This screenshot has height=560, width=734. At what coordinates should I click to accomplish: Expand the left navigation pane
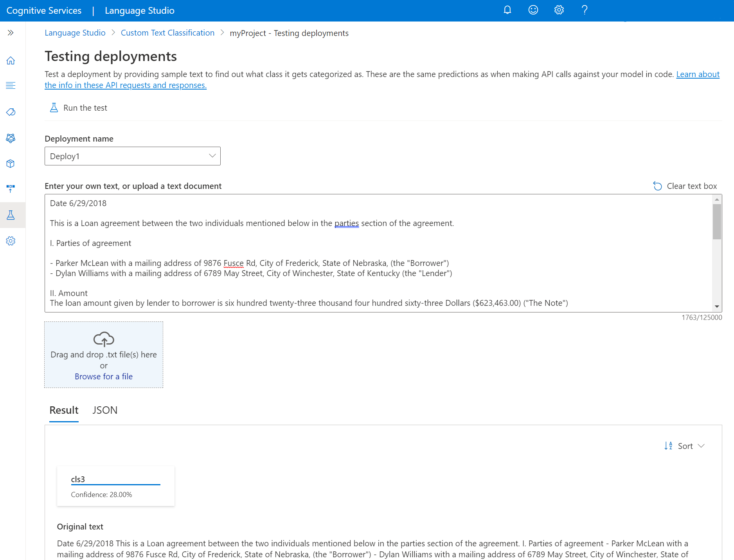(x=11, y=33)
